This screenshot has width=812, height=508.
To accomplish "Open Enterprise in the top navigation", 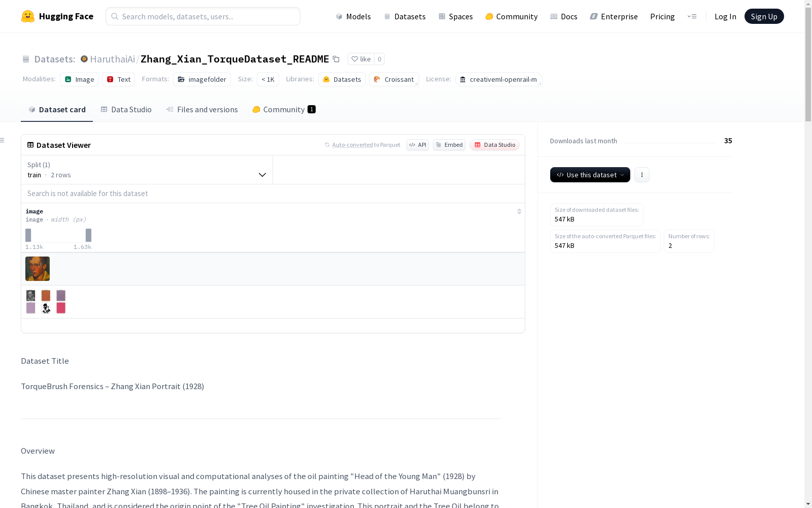I will click(x=614, y=16).
